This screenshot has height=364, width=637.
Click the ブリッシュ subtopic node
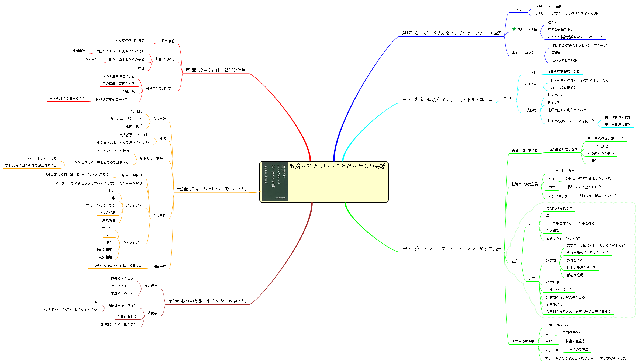[x=134, y=205]
